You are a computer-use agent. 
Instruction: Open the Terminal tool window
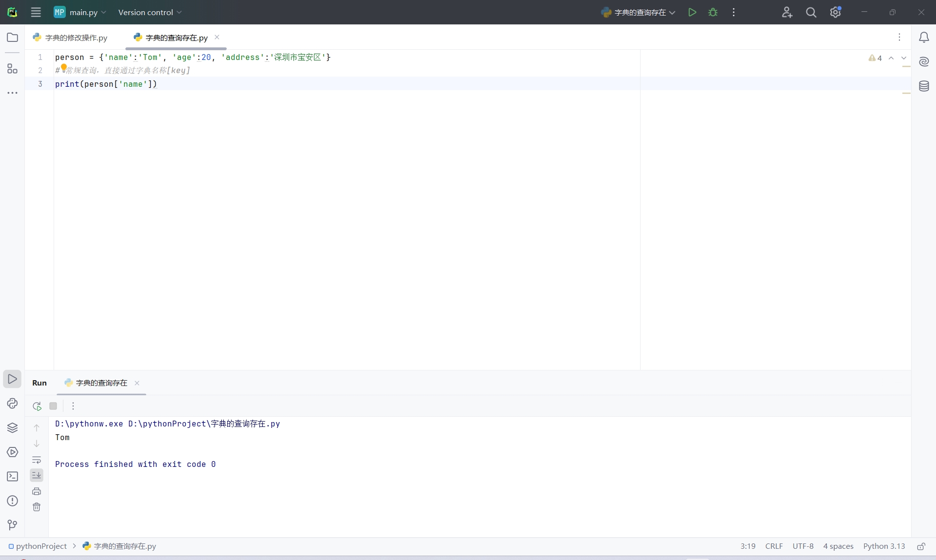pos(12,477)
